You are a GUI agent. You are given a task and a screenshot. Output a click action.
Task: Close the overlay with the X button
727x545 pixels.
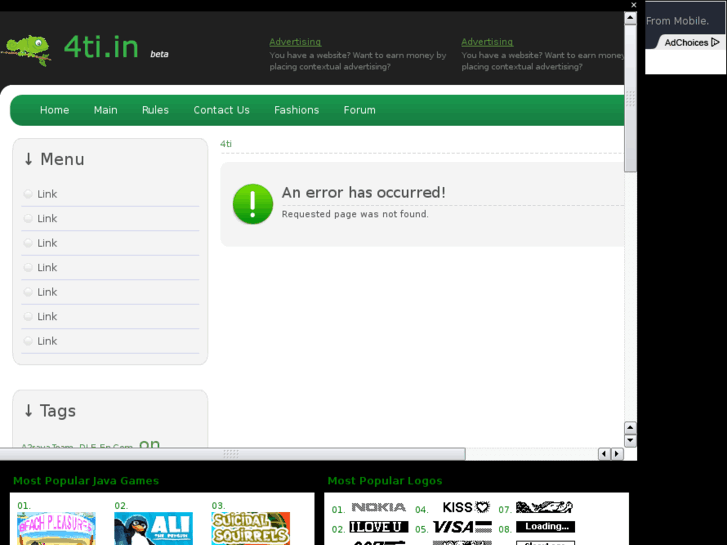(x=634, y=5)
